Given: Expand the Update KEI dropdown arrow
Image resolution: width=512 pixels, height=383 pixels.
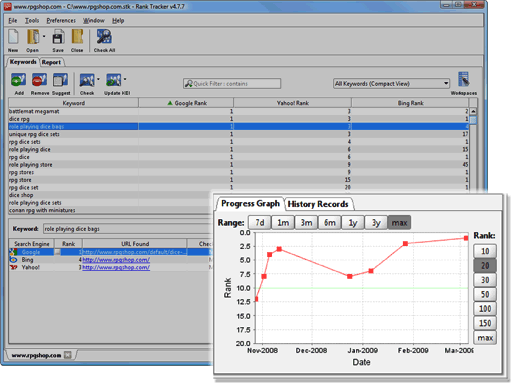Looking at the screenshot, I should pos(125,79).
